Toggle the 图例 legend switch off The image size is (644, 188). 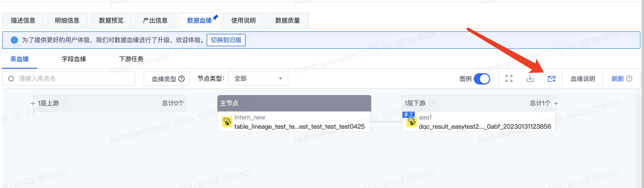click(x=482, y=79)
